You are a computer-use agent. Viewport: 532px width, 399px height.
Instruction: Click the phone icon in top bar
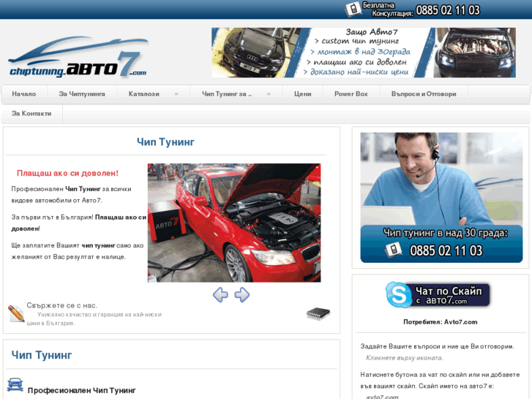[353, 10]
